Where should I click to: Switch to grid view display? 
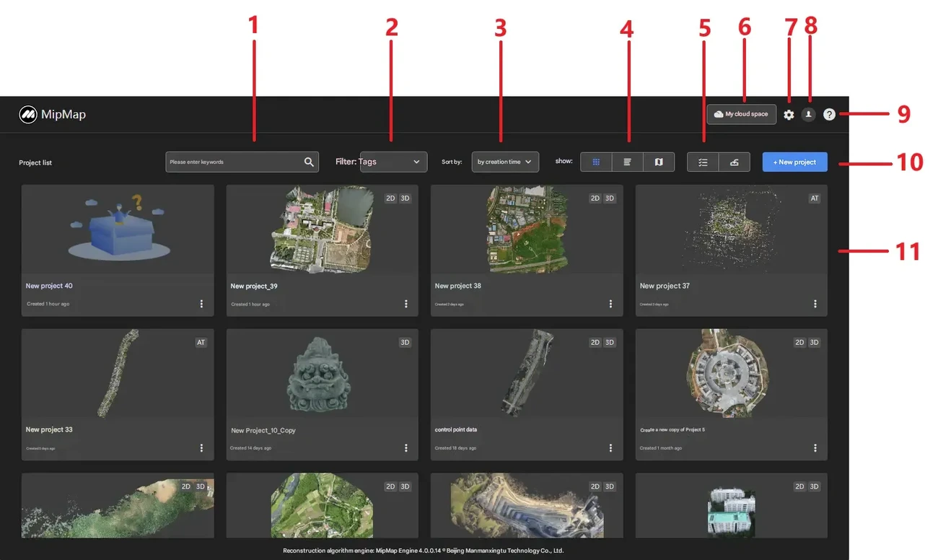pos(596,162)
